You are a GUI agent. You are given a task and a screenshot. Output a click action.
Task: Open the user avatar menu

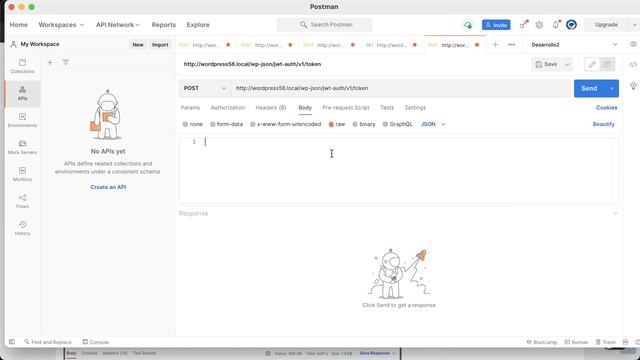[x=571, y=25]
